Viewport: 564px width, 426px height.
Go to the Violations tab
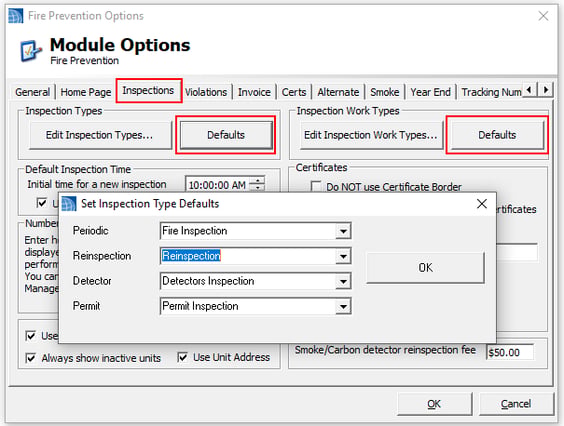pos(206,92)
